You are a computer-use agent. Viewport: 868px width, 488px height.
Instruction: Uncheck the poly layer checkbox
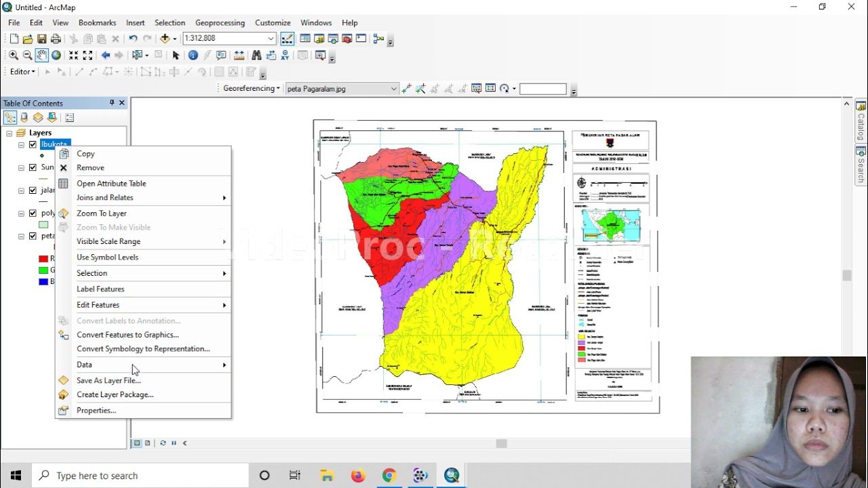(x=33, y=213)
